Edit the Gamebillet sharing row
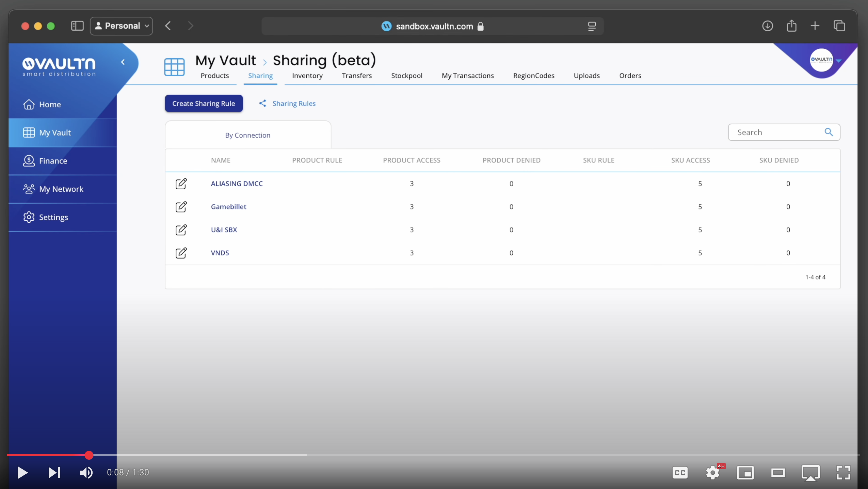This screenshot has height=489, width=868. pos(181,207)
